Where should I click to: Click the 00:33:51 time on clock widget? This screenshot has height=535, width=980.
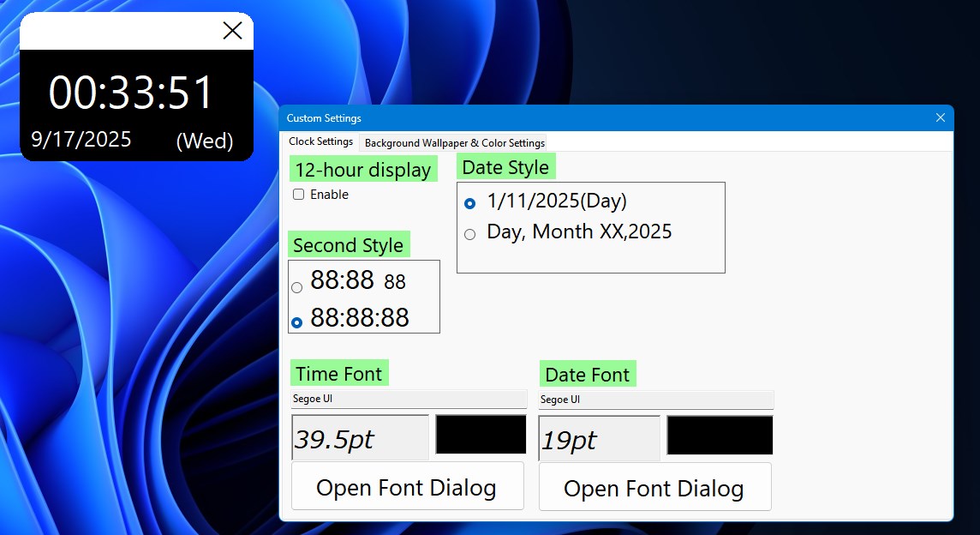point(131,93)
